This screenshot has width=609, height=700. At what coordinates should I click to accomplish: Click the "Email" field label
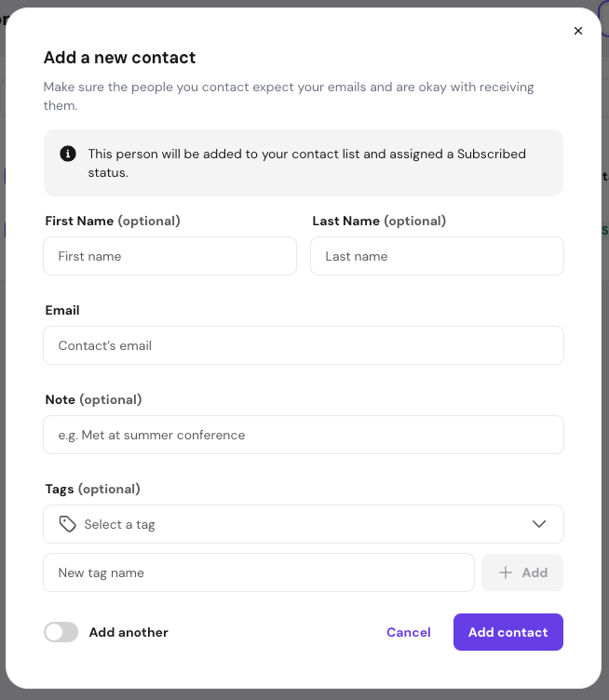[x=62, y=310]
